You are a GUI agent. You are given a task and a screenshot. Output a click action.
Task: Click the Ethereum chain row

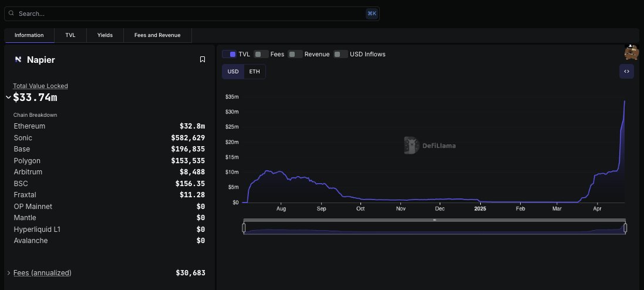point(109,126)
